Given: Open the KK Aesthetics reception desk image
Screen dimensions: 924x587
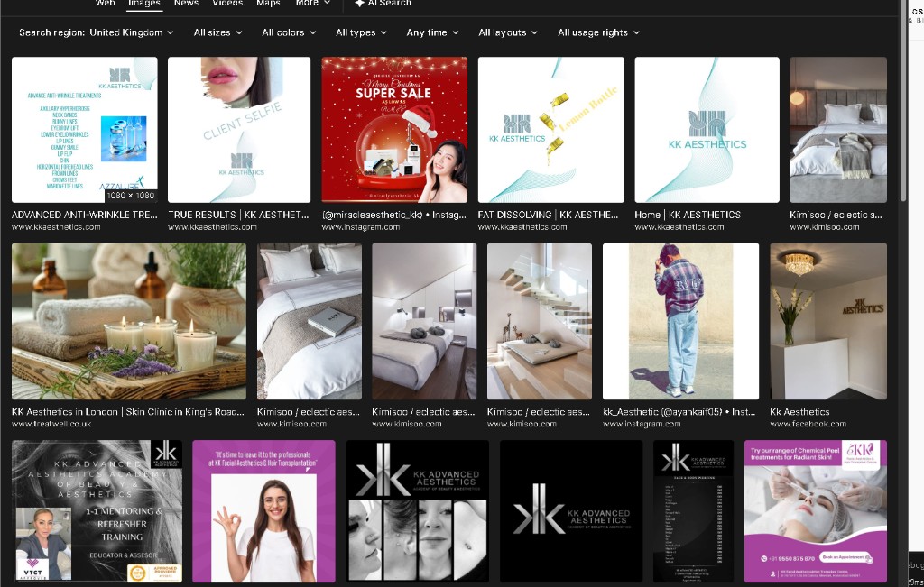Looking at the screenshot, I should tap(828, 322).
